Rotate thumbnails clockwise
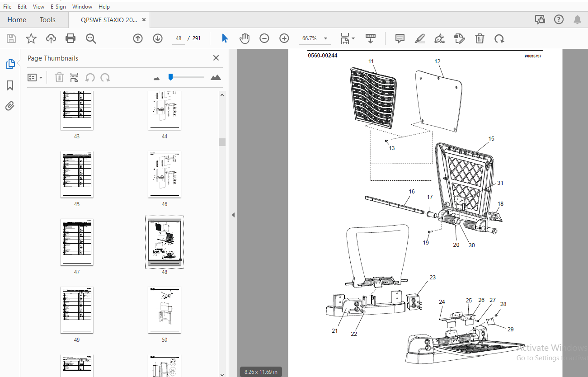Image resolution: width=588 pixels, height=377 pixels. click(105, 77)
